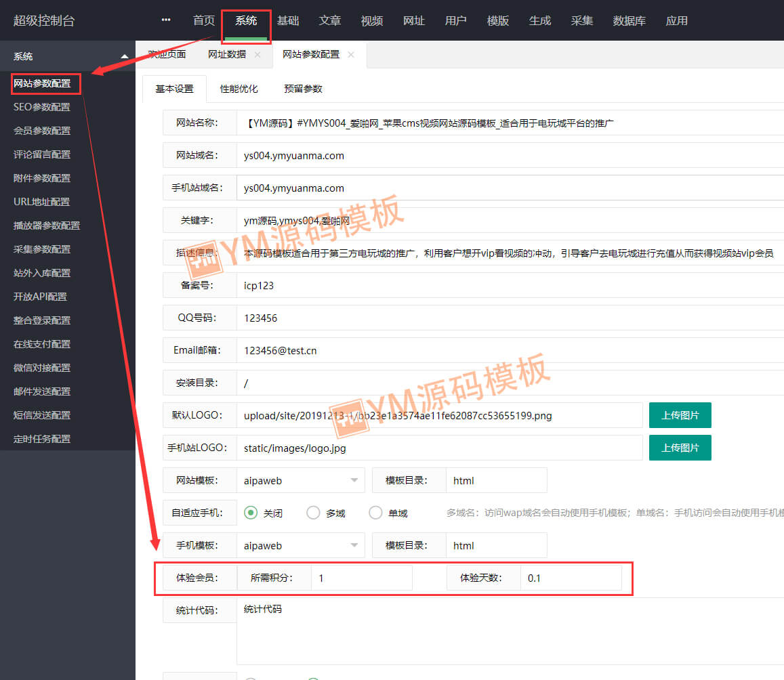Open 播放器参数配置 in the sidebar
The image size is (784, 680).
[x=47, y=226]
